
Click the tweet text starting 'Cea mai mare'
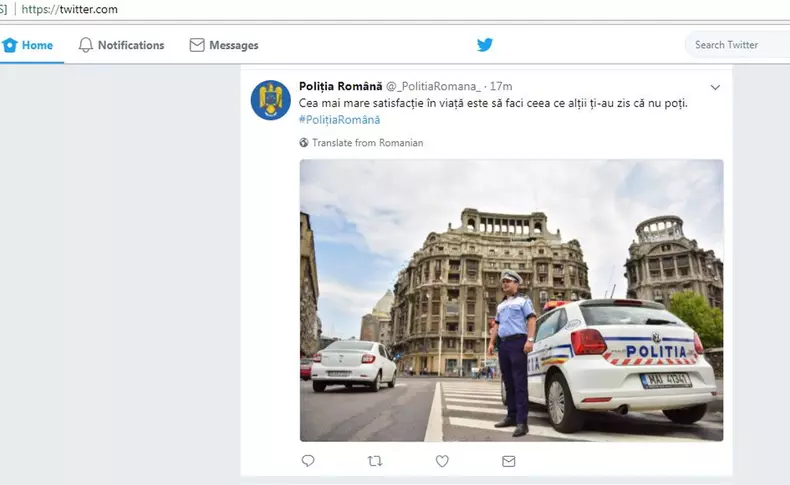point(493,103)
